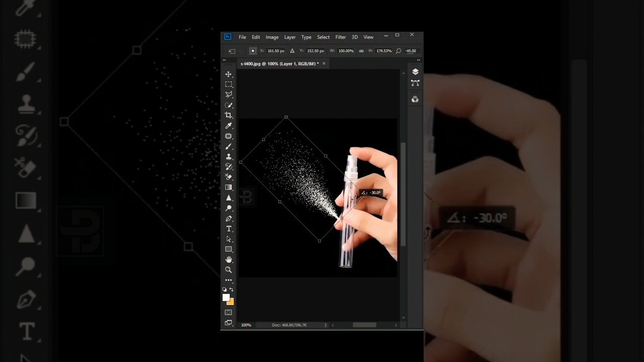Select the Path Selection arrow tool
The height and width of the screenshot is (362, 644).
coord(228,239)
